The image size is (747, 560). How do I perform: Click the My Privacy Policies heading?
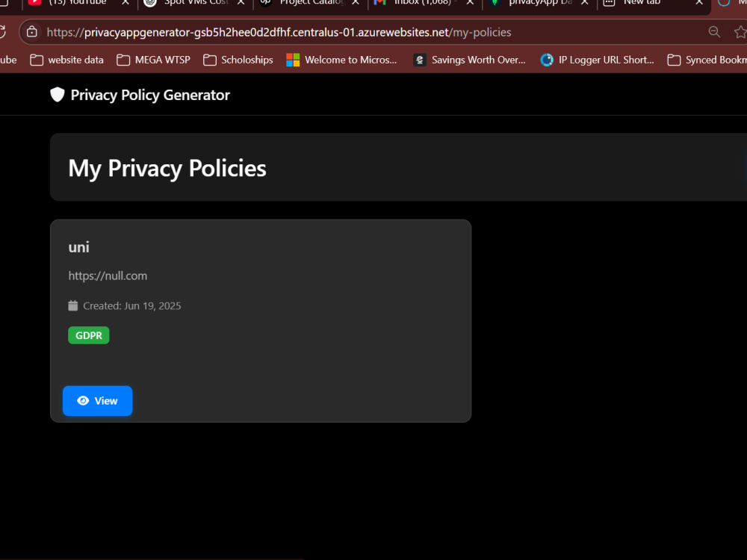click(167, 168)
